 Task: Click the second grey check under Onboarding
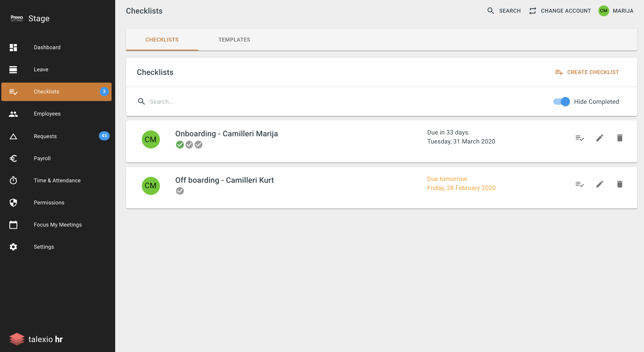[x=189, y=145]
